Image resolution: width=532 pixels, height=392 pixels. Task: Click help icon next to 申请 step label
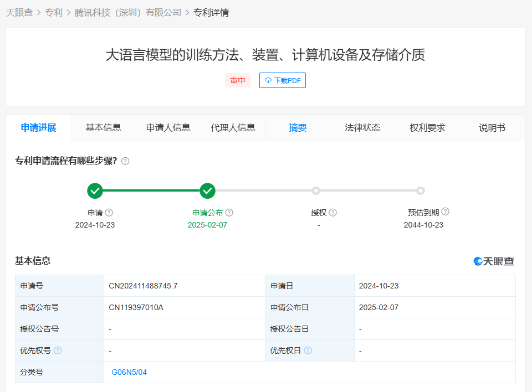pos(109,213)
